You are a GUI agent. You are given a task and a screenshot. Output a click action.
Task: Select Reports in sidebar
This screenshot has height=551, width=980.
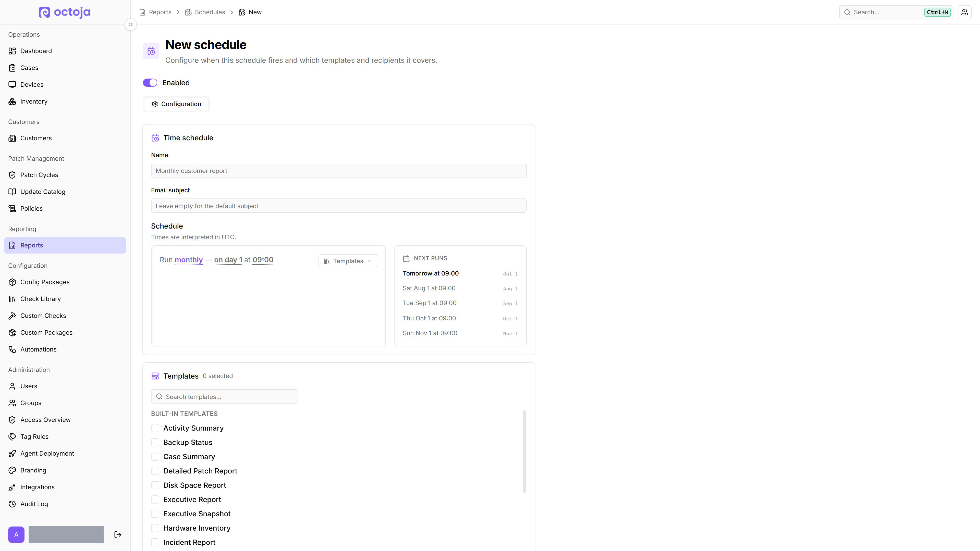pyautogui.click(x=65, y=245)
